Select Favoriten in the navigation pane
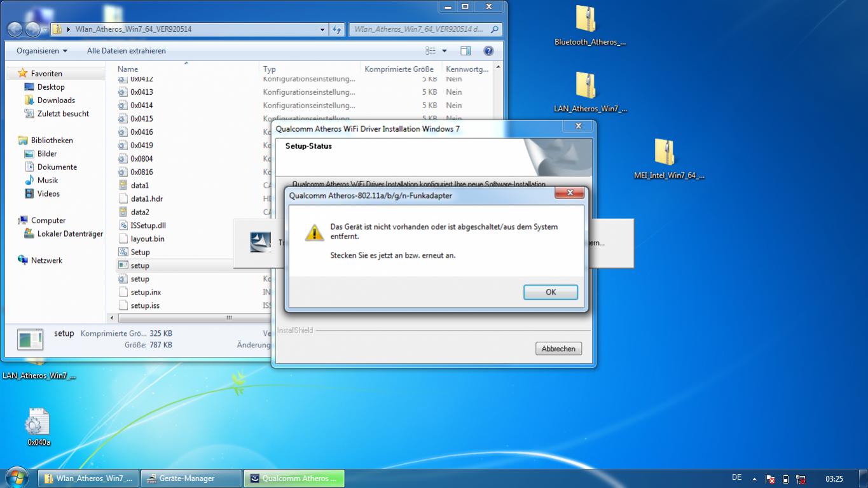This screenshot has height=488, width=868. [x=46, y=74]
